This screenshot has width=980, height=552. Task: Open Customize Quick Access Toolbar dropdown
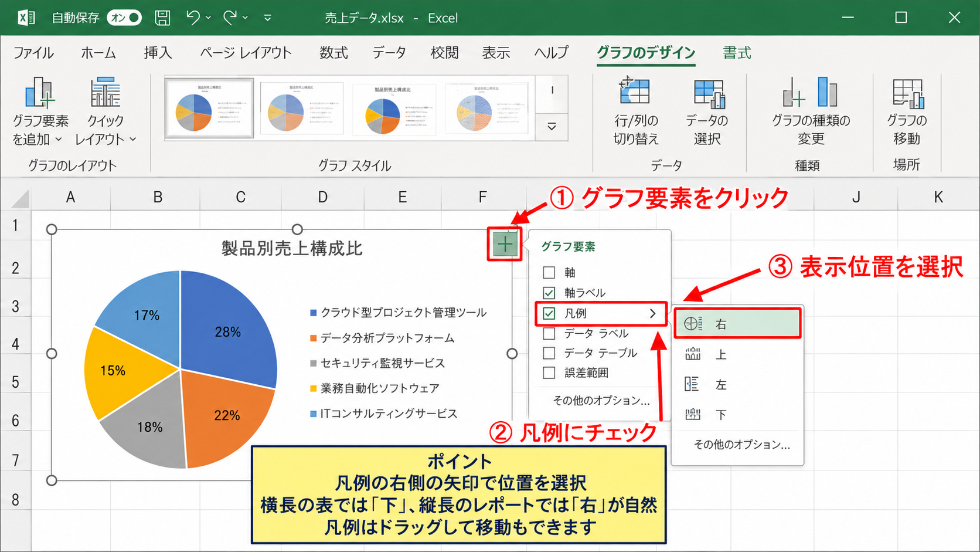click(x=268, y=18)
